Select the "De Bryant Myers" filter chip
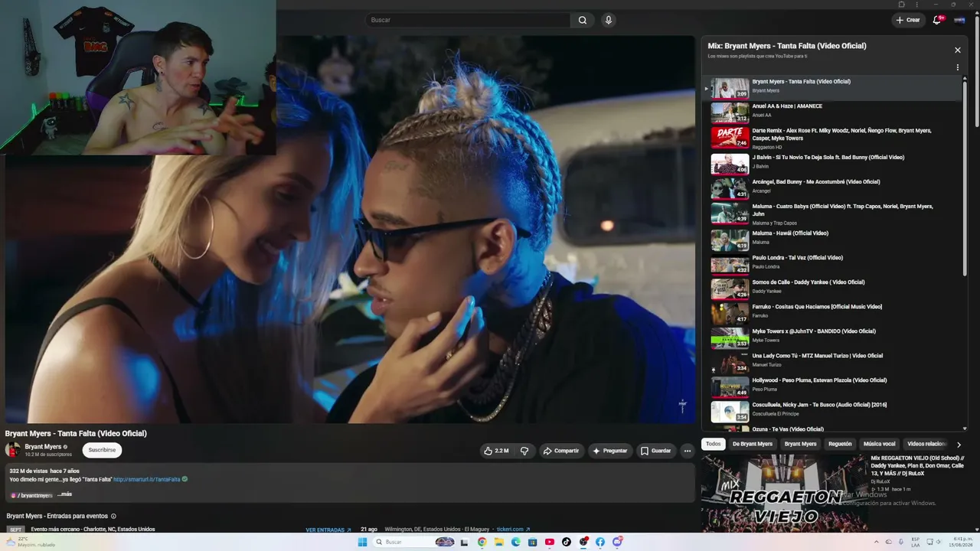This screenshot has height=551, width=980. coord(753,444)
